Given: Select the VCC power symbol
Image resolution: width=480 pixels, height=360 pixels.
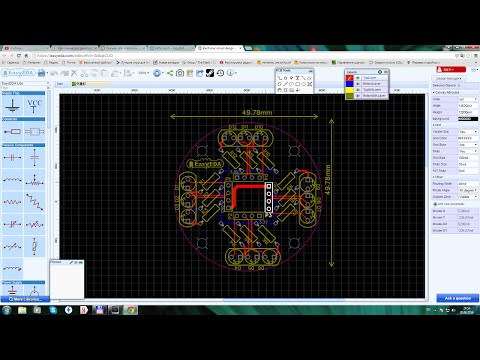Looking at the screenshot, I should 34,106.
